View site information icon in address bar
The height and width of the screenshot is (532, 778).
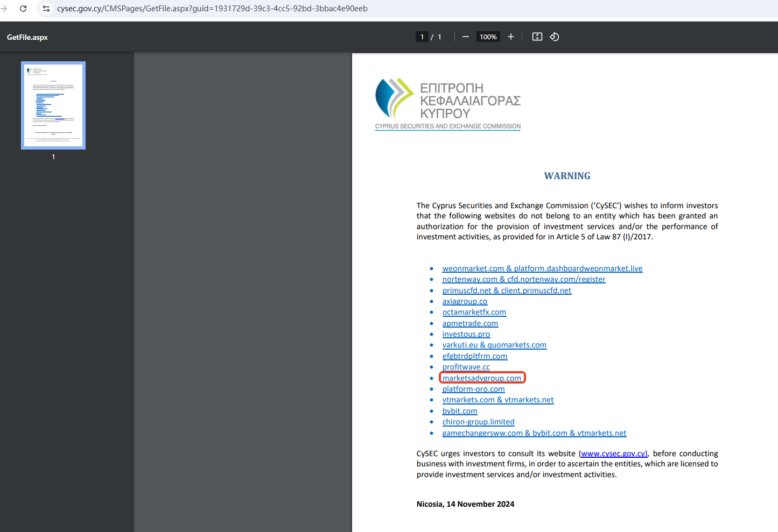point(46,9)
